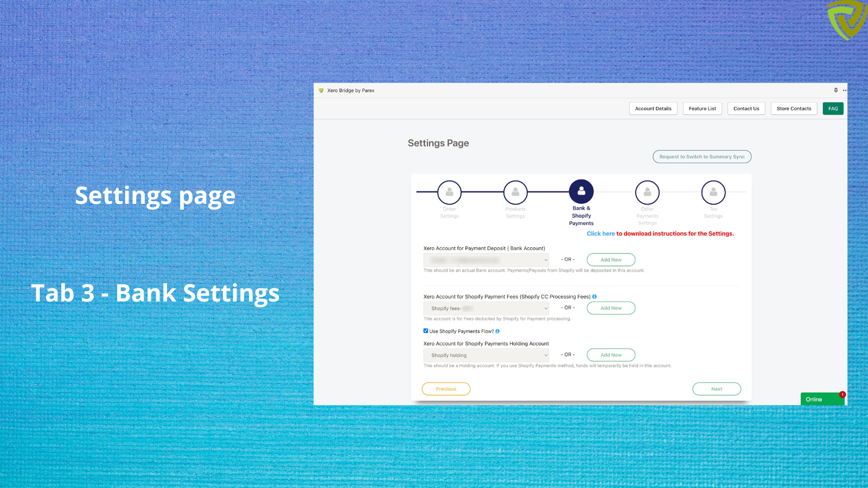
Task: Jump to the Other Payments Settings step icon
Action: point(647,192)
